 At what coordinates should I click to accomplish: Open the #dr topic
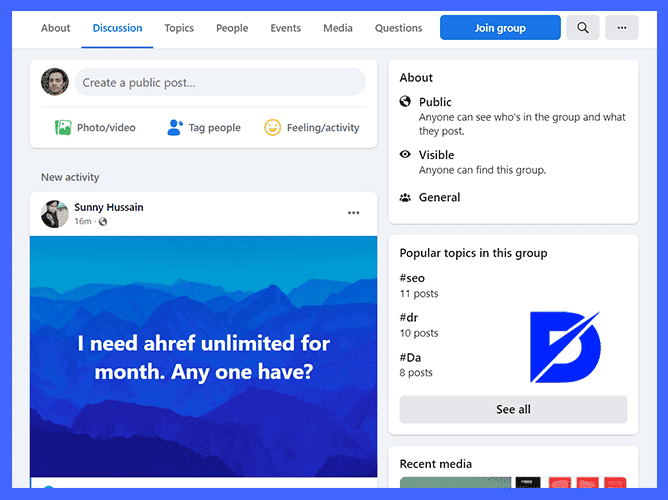(x=409, y=318)
